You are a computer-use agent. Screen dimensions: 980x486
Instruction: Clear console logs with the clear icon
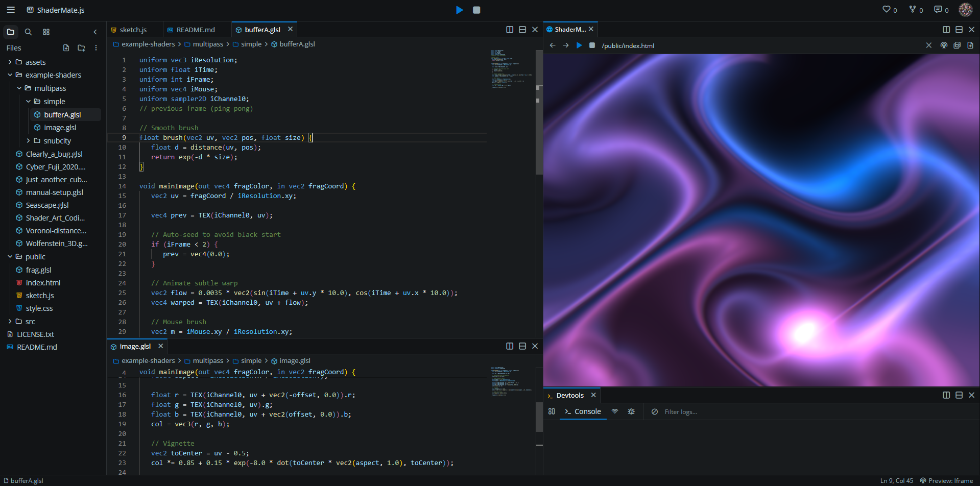point(654,411)
